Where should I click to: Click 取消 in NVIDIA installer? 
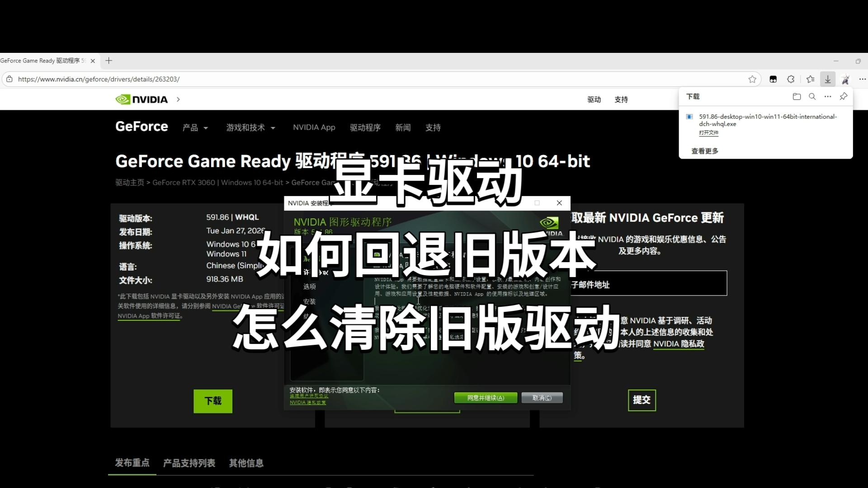542,398
